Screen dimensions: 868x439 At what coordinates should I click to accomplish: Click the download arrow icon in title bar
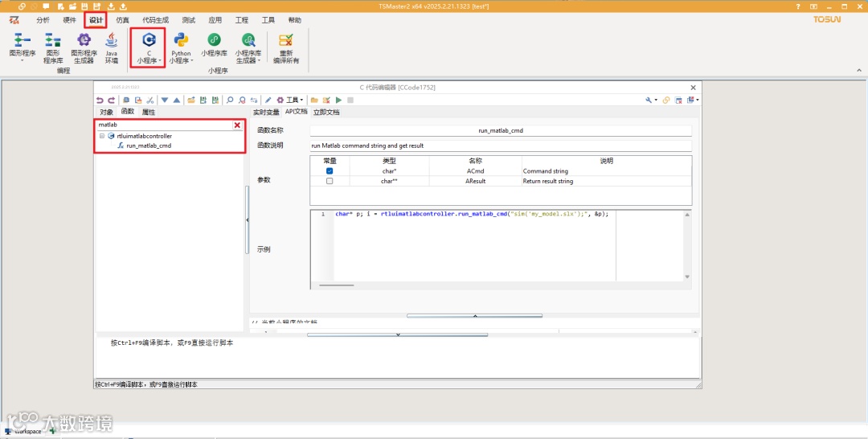[x=111, y=6]
